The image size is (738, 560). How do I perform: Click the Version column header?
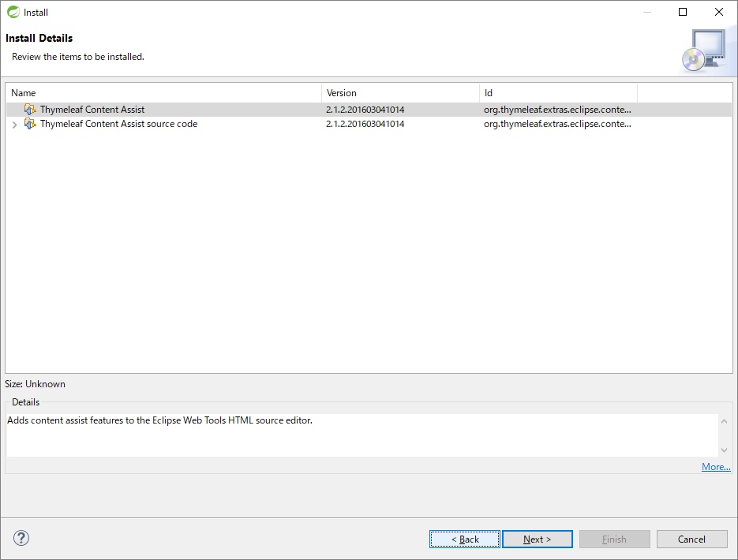[x=341, y=92]
